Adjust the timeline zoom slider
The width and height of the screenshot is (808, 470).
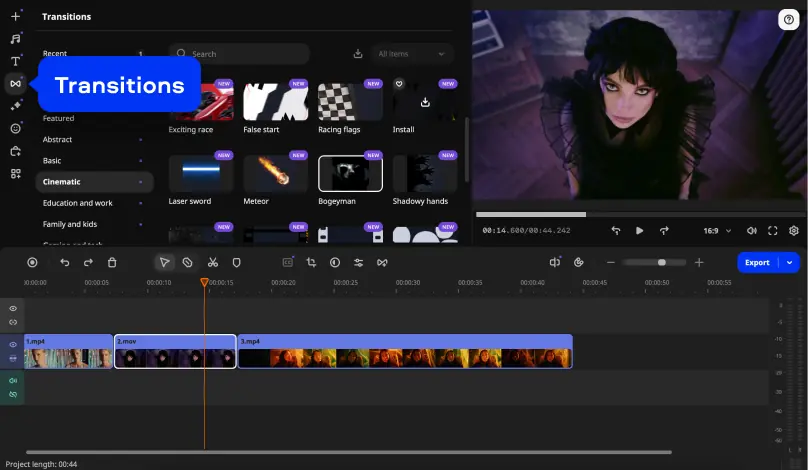pyautogui.click(x=654, y=262)
